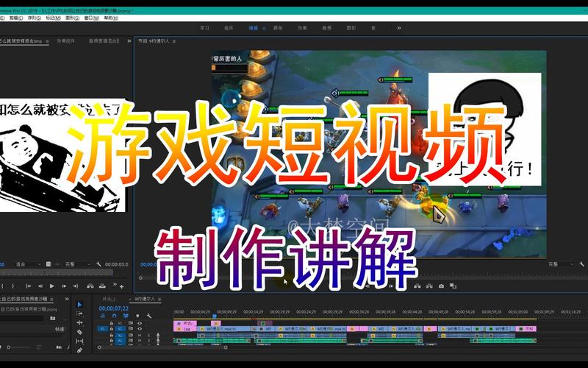Open the 帮助(H) menu

(111, 18)
